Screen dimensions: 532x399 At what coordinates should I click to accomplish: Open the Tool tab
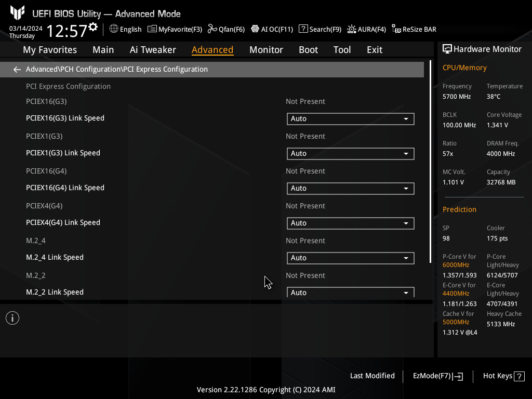(342, 50)
